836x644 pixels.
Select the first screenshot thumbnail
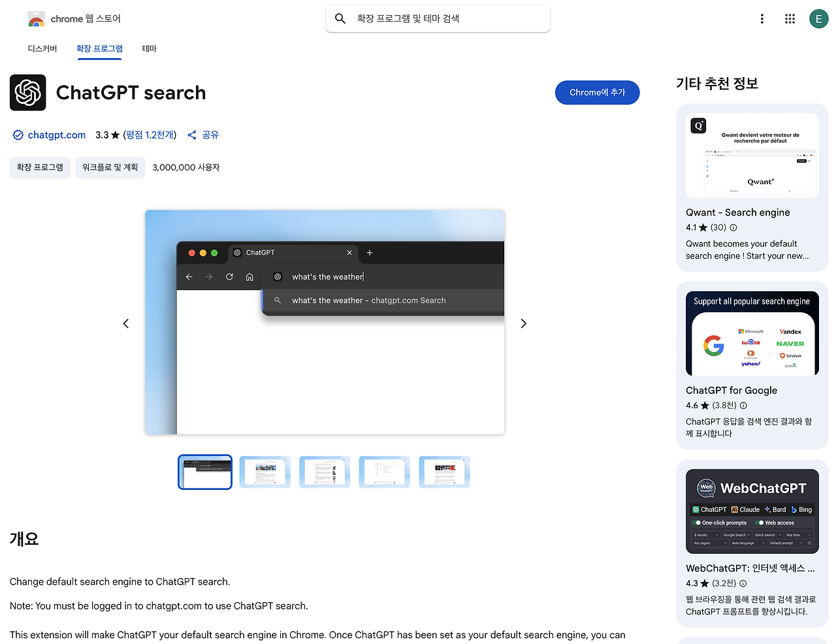pos(205,472)
